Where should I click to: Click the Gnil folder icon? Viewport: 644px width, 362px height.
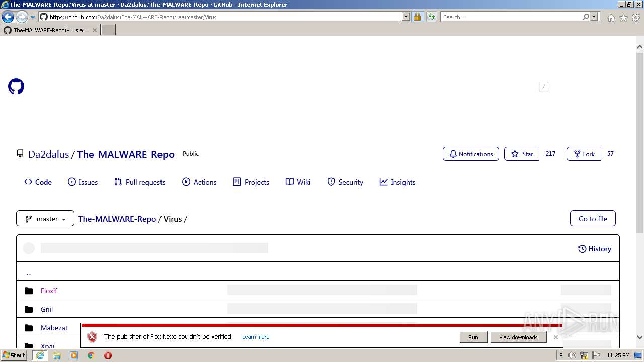29,309
